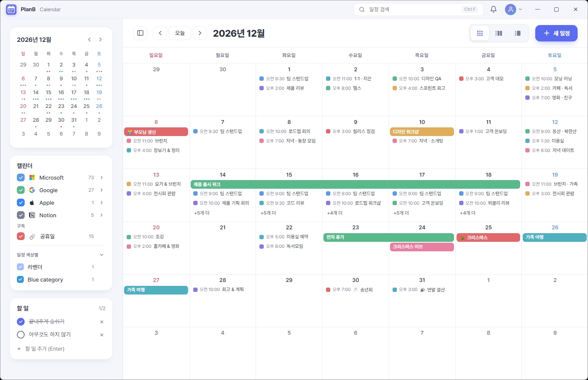Viewport: 588px width, 380px height.
Task: Open 오후 7:00 송년회 event
Action: (x=355, y=290)
